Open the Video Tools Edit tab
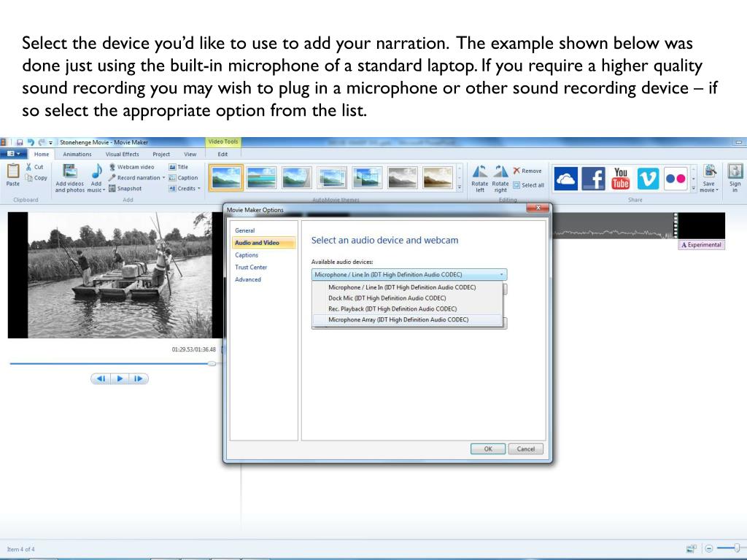 pos(222,155)
